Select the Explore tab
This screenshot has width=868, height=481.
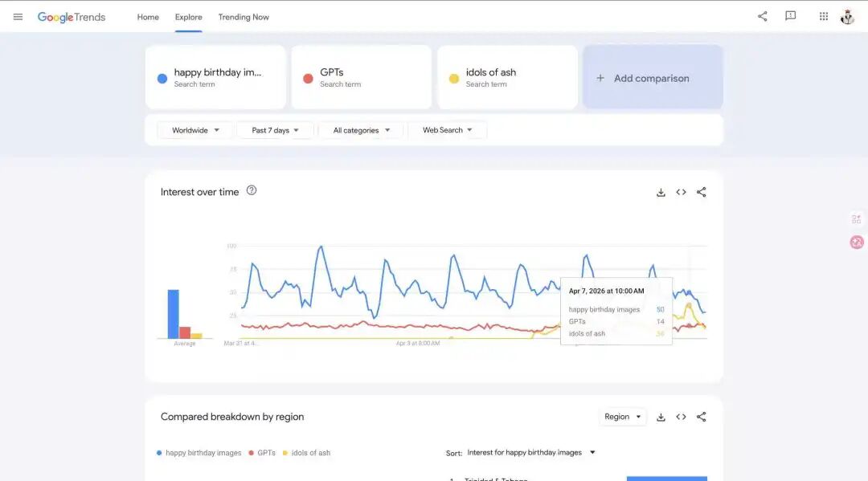click(x=188, y=17)
